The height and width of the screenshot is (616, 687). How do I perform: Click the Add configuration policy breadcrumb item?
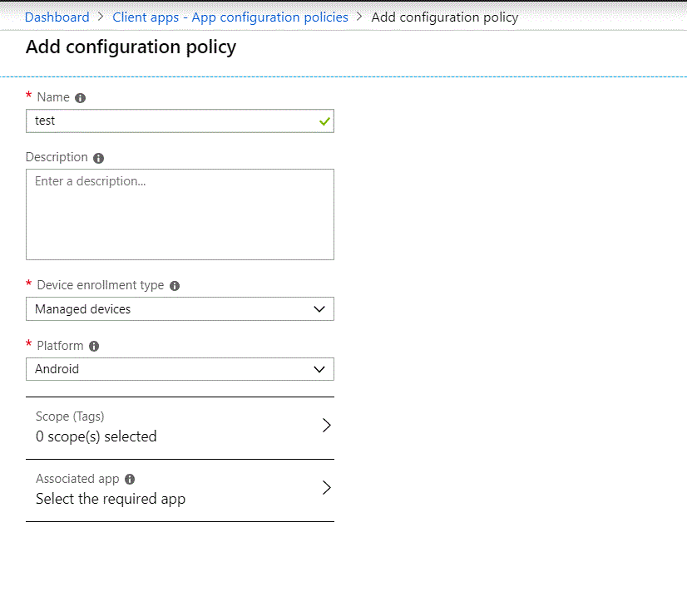point(444,17)
